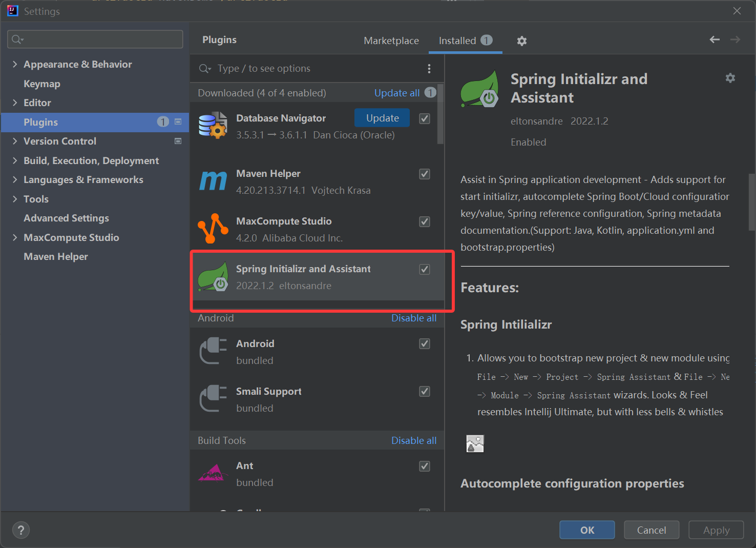
Task: Click the magnifier icon in plugin search field
Action: 205,69
